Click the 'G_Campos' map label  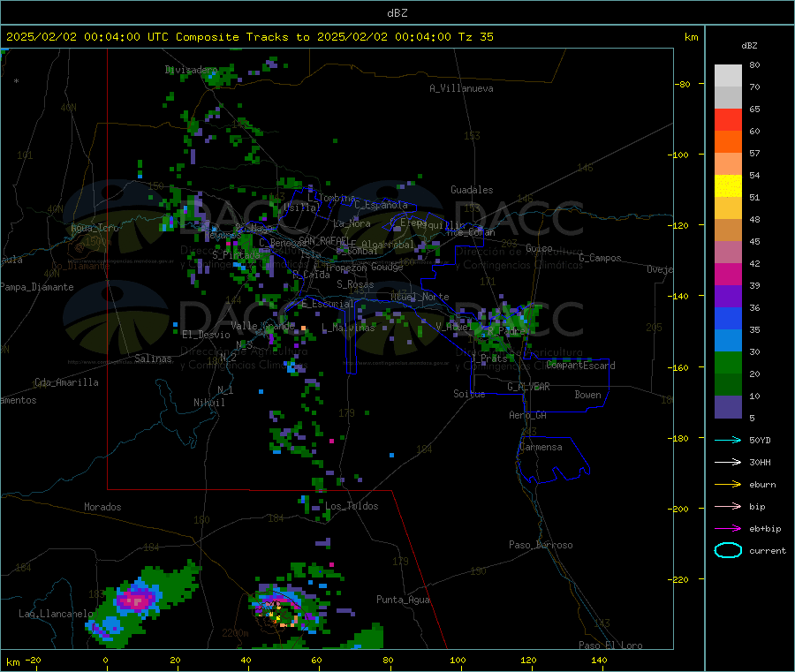pyautogui.click(x=600, y=258)
